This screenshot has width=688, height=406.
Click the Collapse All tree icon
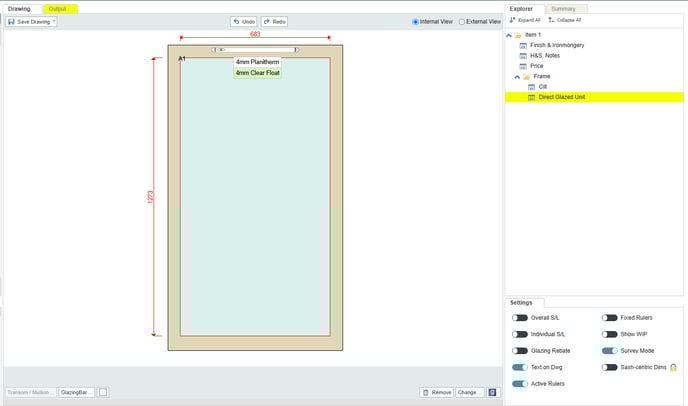(x=551, y=20)
